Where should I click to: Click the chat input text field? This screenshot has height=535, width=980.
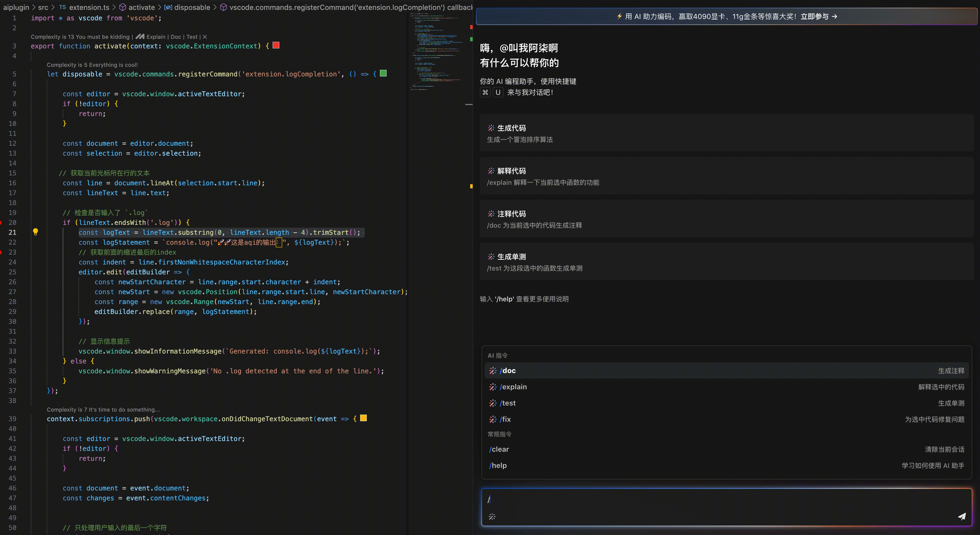pyautogui.click(x=723, y=500)
